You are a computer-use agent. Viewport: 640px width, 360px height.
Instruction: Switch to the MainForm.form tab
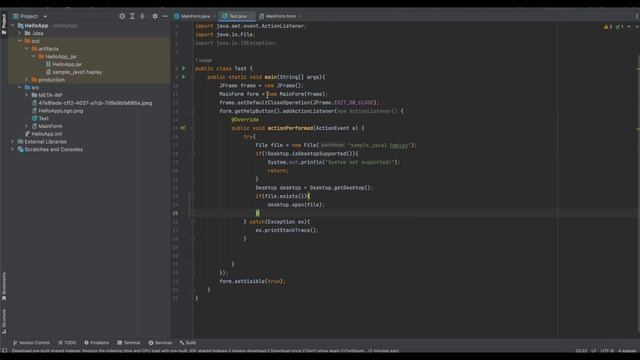pyautogui.click(x=280, y=16)
